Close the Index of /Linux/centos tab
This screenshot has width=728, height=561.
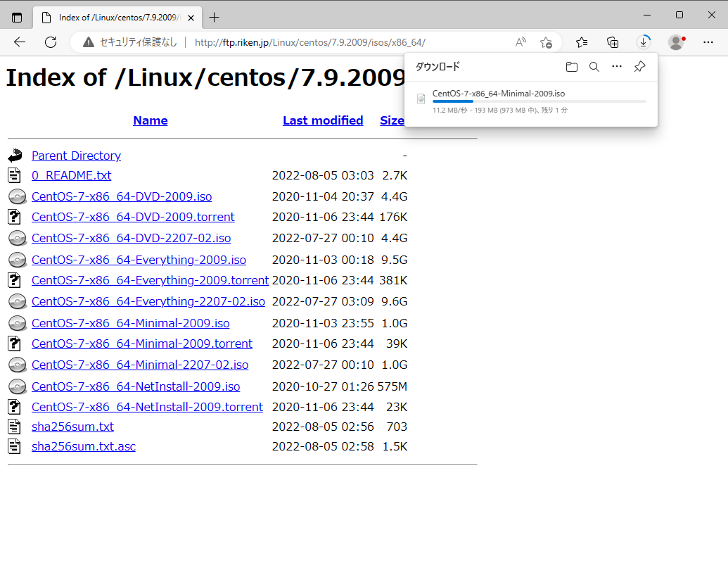tap(191, 18)
